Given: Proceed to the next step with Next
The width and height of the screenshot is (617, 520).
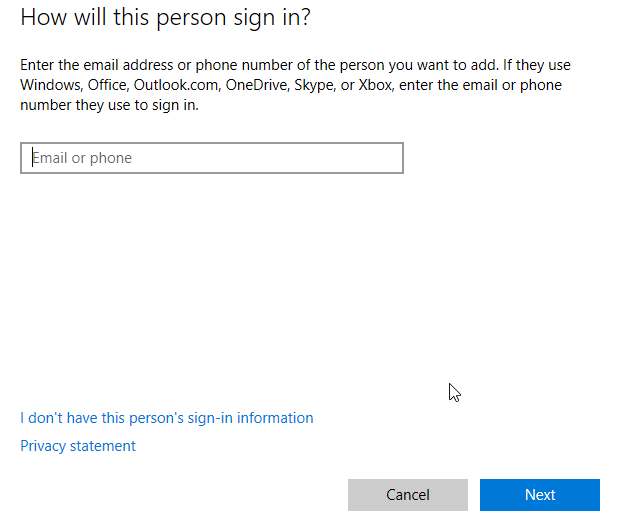Looking at the screenshot, I should pos(540,495).
